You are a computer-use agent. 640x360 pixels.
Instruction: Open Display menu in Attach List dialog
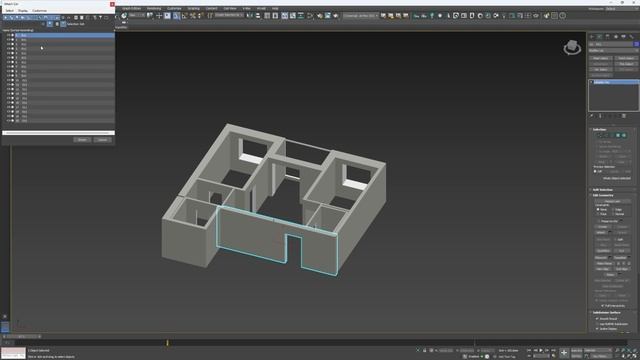23,11
